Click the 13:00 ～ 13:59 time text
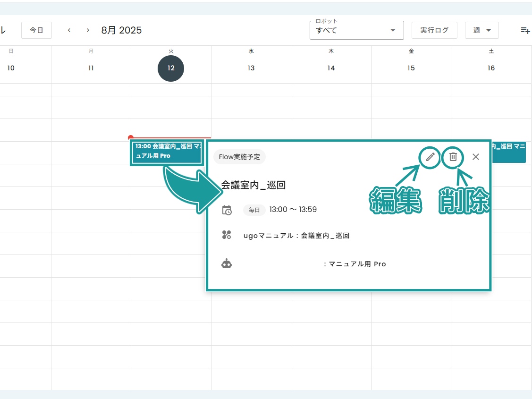The image size is (532, 399). (x=293, y=210)
